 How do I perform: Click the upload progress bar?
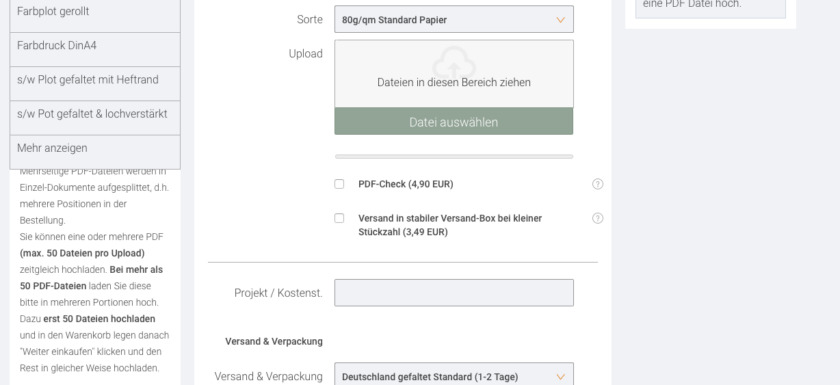point(454,157)
